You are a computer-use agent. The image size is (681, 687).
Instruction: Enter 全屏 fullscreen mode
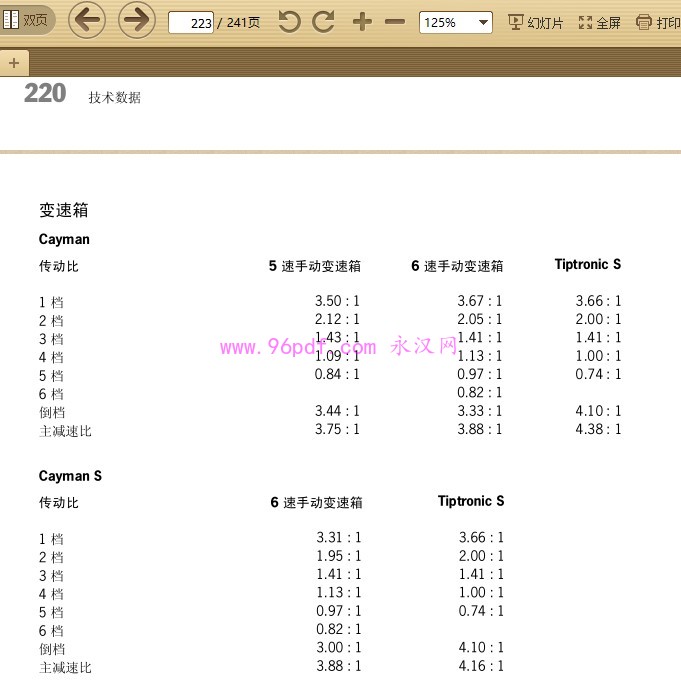(599, 22)
